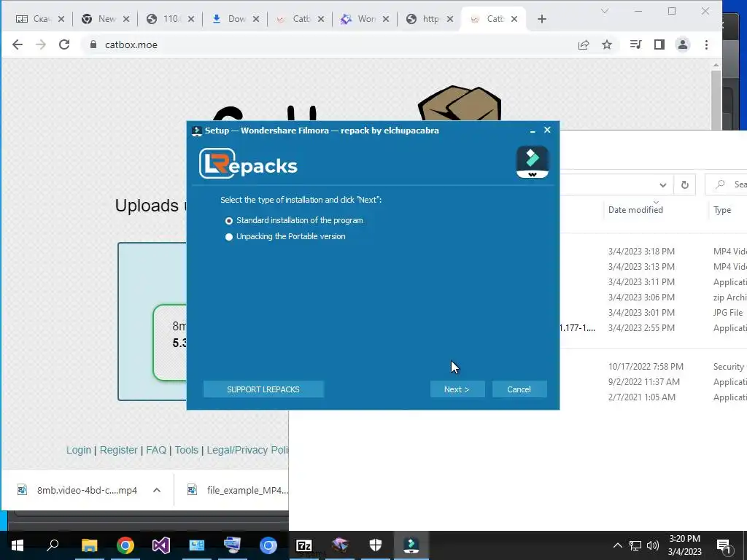The width and height of the screenshot is (747, 560).
Task: Open Chrome tab search chevron
Action: (605, 11)
